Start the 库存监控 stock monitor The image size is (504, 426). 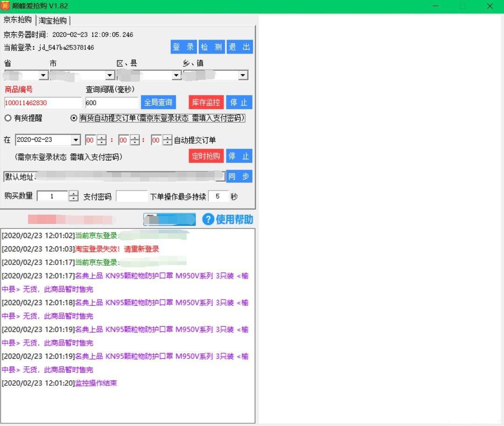coord(206,102)
